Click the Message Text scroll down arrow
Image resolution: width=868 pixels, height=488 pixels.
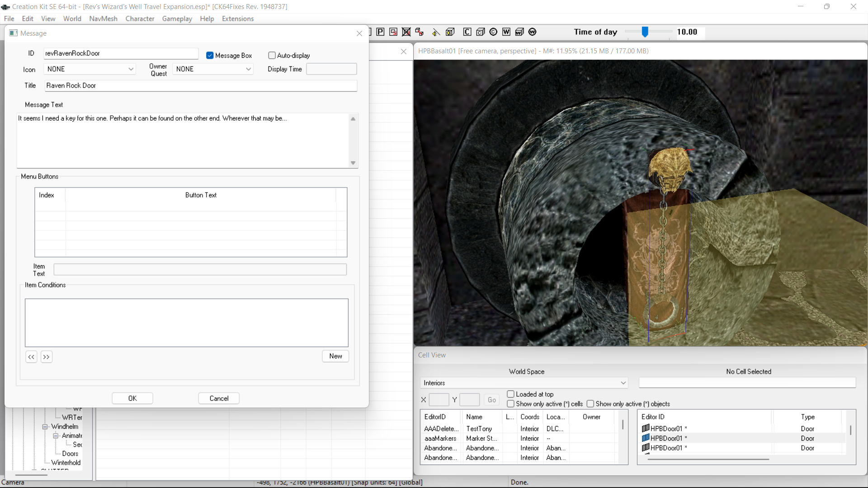[x=353, y=163]
